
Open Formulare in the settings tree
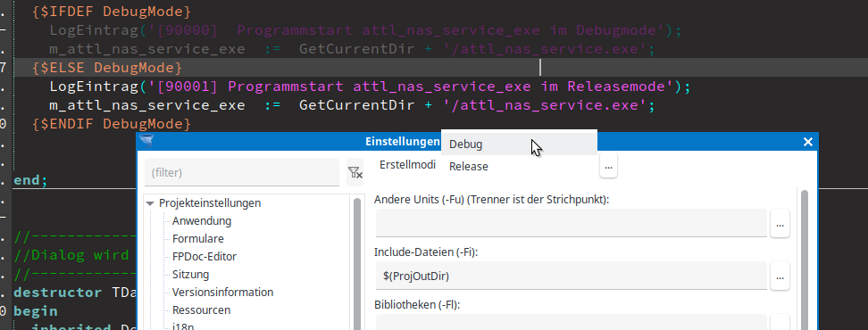(197, 239)
